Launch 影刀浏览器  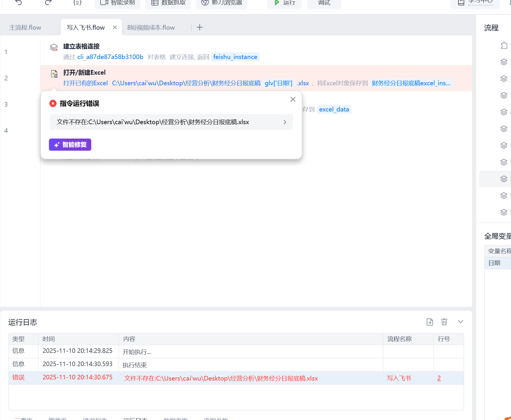tap(222, 3)
